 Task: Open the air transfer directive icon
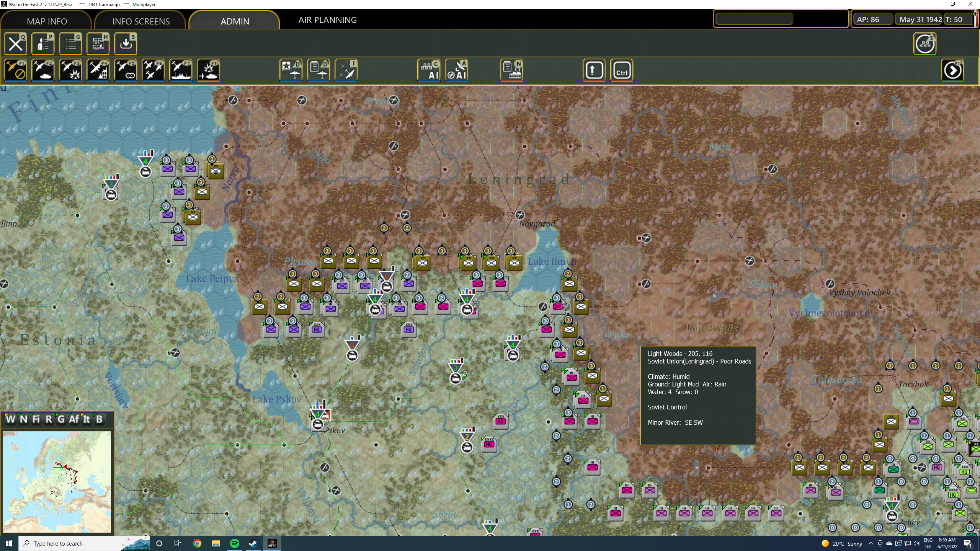pyautogui.click(x=291, y=70)
